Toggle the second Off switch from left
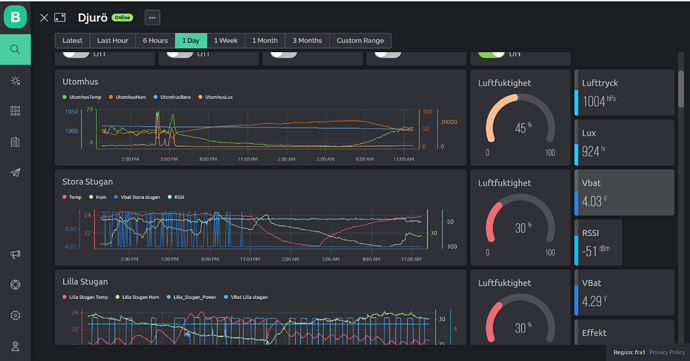The image size is (690, 361). (180, 54)
